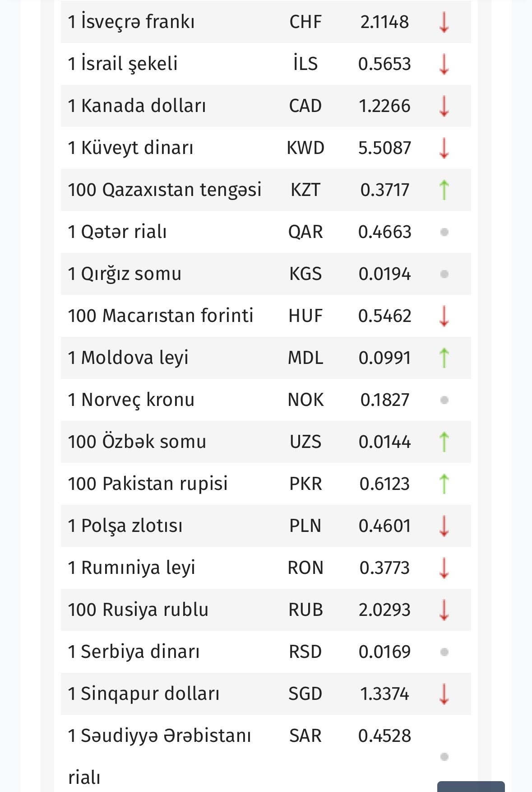This screenshot has width=532, height=792.
Task: Click the green up arrow for PKR
Action: click(444, 484)
